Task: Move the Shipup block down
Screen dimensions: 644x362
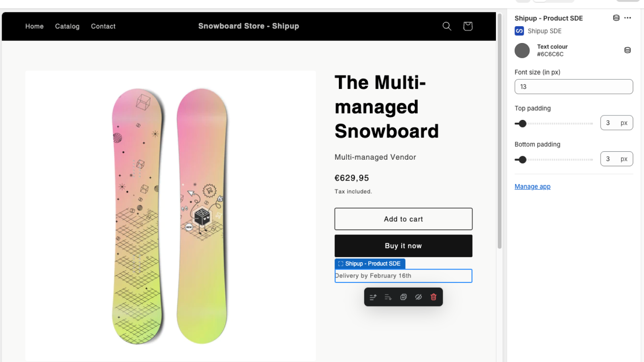Action: click(x=388, y=297)
